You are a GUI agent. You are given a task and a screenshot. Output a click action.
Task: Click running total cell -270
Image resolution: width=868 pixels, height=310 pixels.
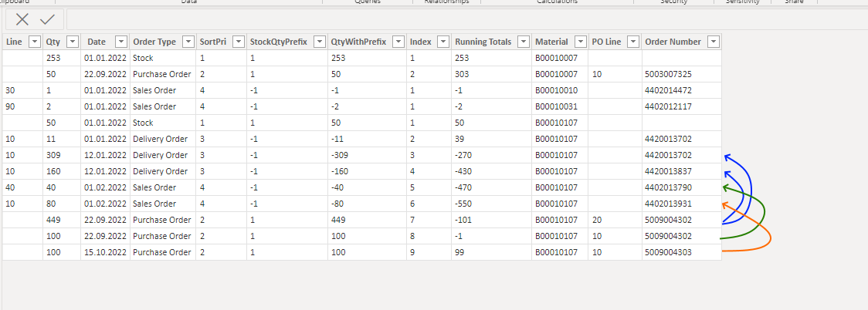(x=492, y=155)
